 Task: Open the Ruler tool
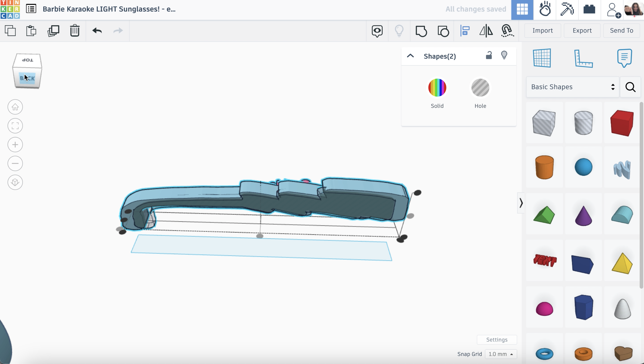click(583, 59)
